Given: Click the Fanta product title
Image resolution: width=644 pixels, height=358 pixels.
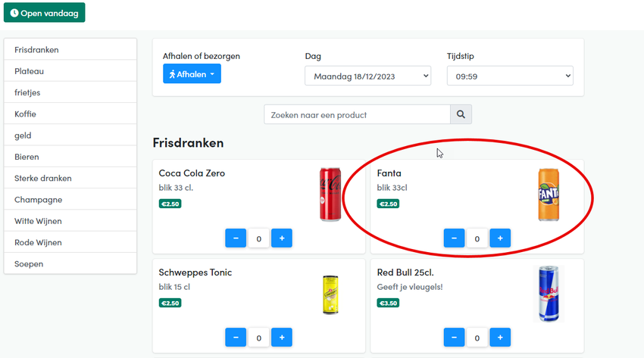Looking at the screenshot, I should pos(389,173).
